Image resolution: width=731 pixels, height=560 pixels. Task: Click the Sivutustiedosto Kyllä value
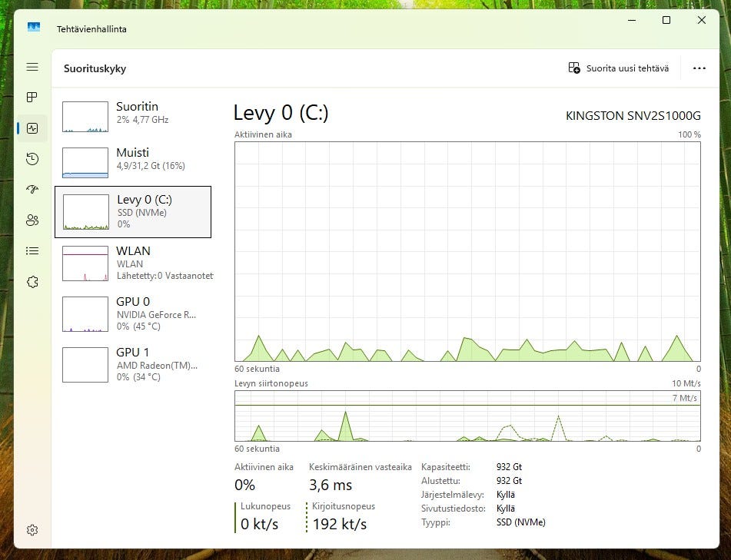[506, 509]
